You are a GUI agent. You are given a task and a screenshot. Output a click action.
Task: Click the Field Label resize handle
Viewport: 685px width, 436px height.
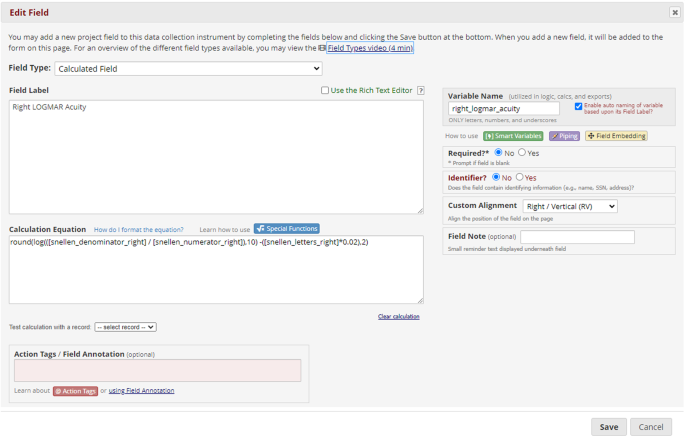tap(420, 211)
